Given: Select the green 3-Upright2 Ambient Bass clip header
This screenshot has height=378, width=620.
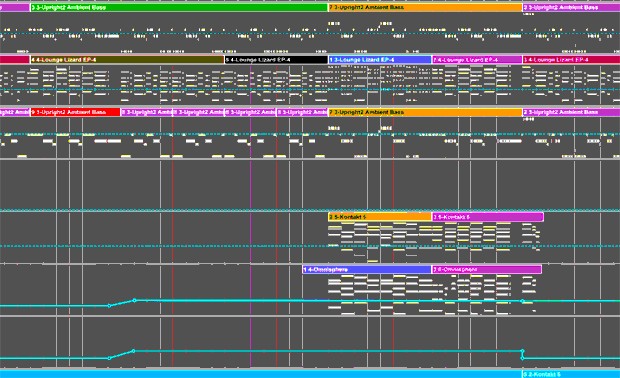Looking at the screenshot, I should point(179,8).
